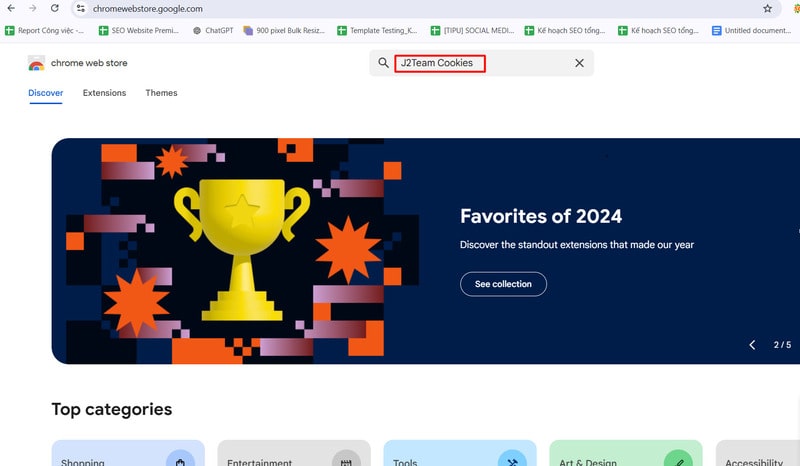
Task: Click the chrome web store title text
Action: 89,63
